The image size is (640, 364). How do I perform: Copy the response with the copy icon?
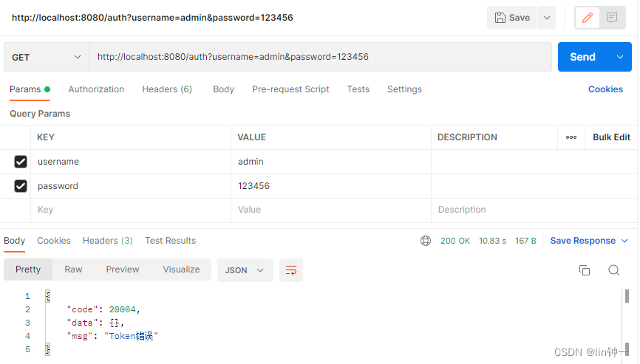point(585,269)
